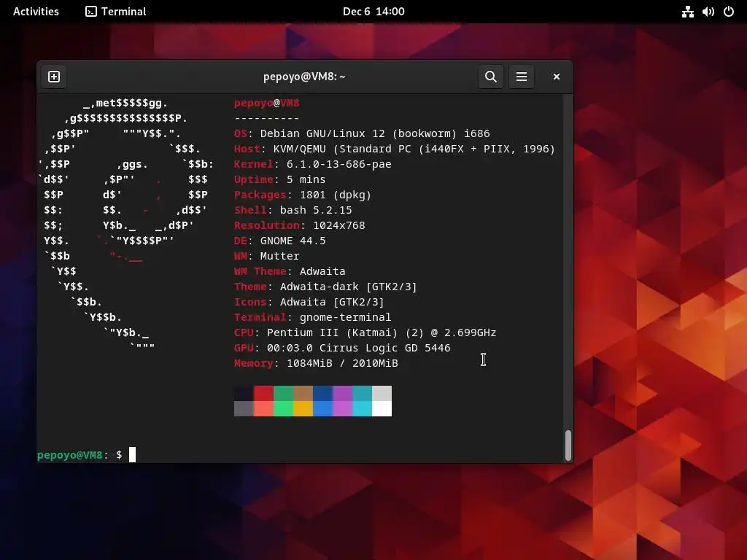Click the Resolution value '1024x768'
This screenshot has width=747, height=560.
tap(338, 225)
